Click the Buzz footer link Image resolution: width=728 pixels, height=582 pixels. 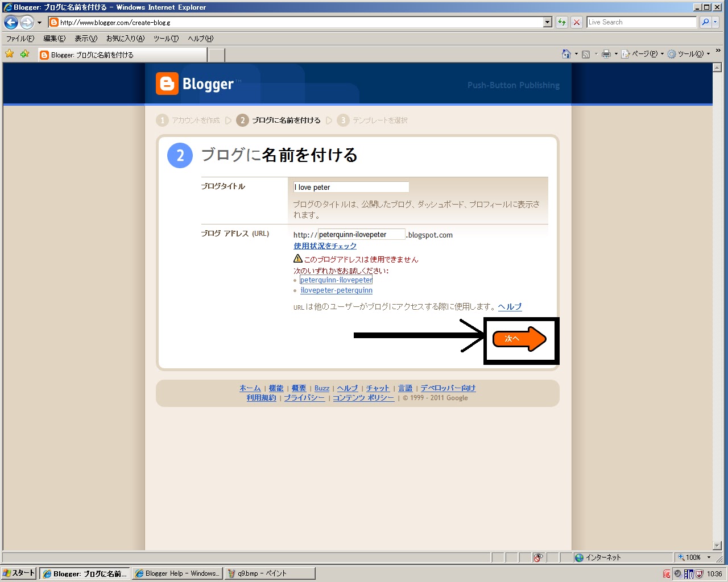tap(322, 388)
